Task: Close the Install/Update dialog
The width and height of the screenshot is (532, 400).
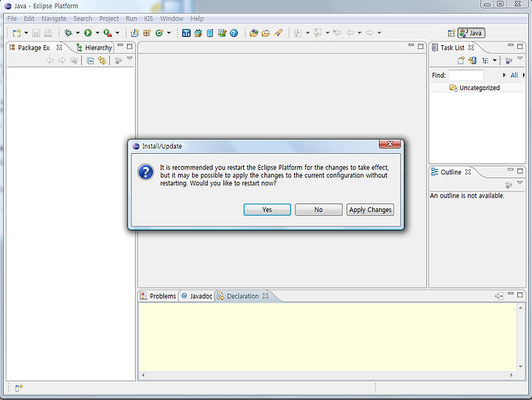Action: 390,144
